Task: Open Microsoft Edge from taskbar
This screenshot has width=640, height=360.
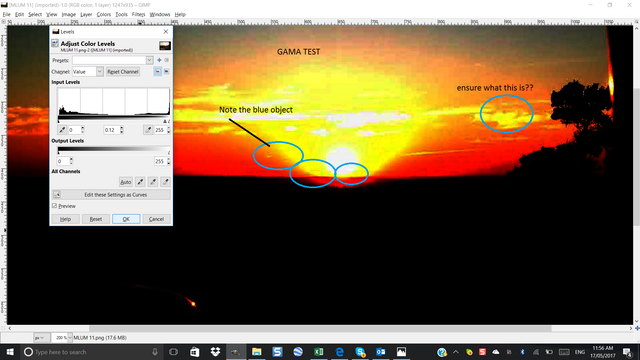Action: coord(340,352)
